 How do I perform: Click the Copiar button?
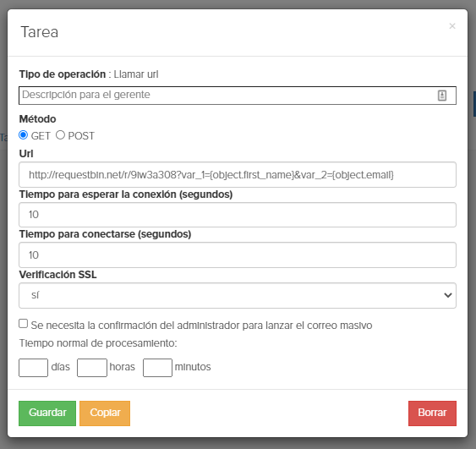click(x=105, y=413)
